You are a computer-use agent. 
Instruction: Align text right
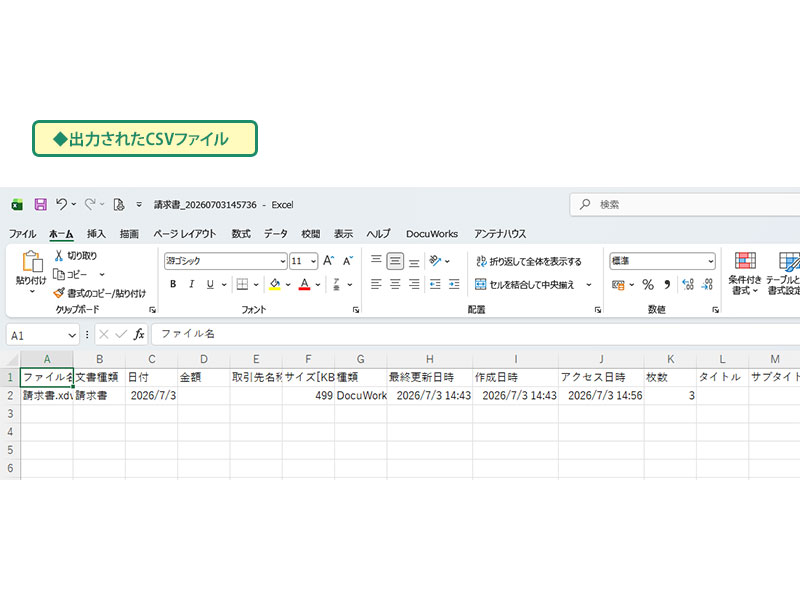(x=414, y=284)
